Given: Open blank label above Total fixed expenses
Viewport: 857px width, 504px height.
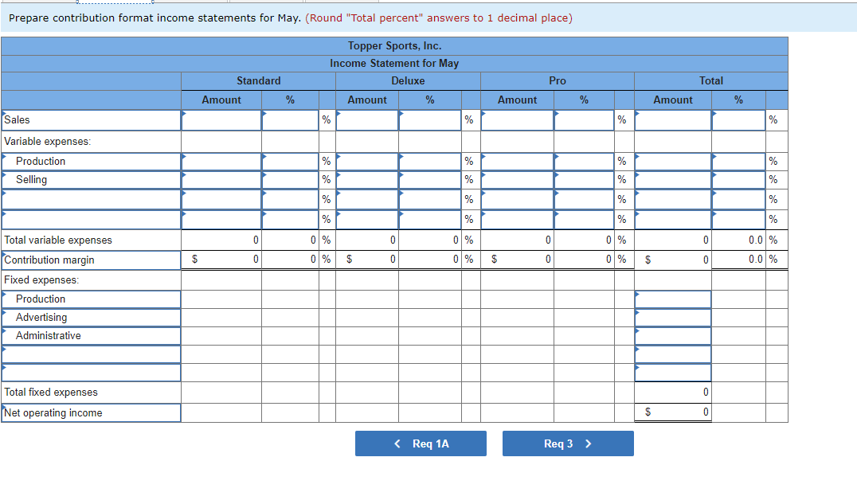Looking at the screenshot, I should tap(91, 373).
